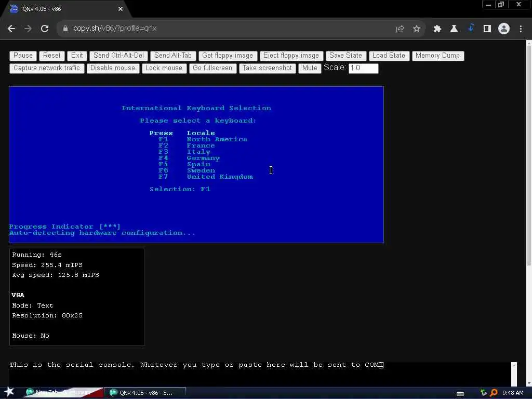The height and width of the screenshot is (399, 532).
Task: Open the user profile avatar
Action: pos(504,29)
